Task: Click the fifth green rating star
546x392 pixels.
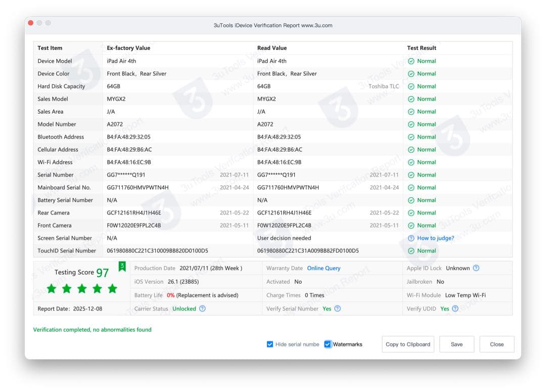Action: [x=113, y=288]
